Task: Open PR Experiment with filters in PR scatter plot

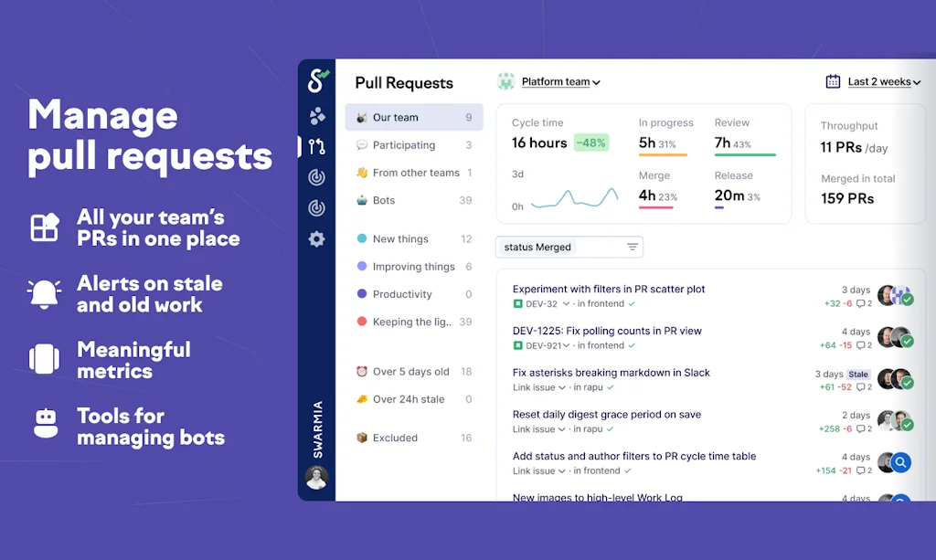Action: [608, 289]
